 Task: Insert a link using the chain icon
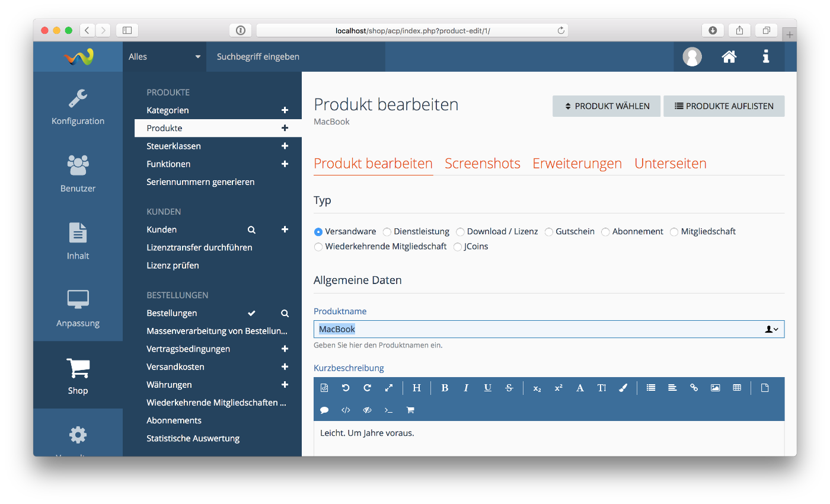694,388
